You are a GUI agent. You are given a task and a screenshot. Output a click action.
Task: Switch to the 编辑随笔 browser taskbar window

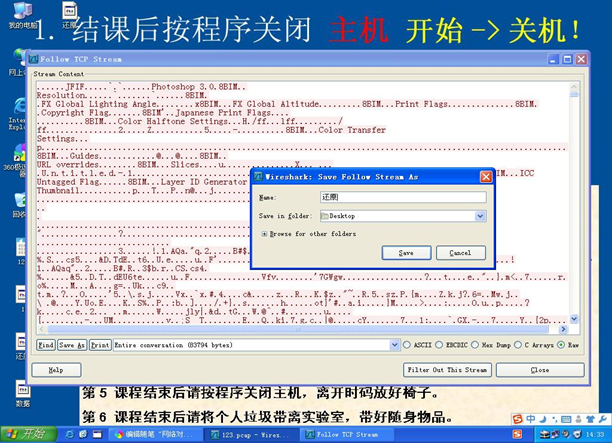point(155,434)
